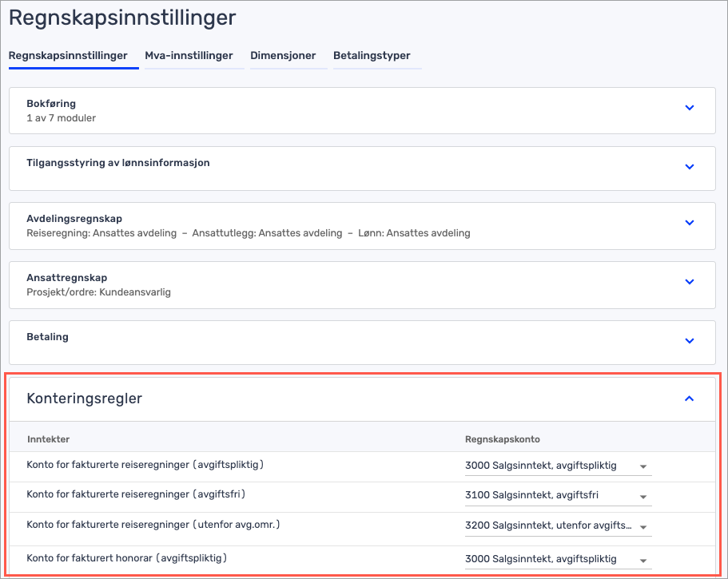Open the Dimensjoner tab
Screen dimensions: 728x579
(283, 56)
